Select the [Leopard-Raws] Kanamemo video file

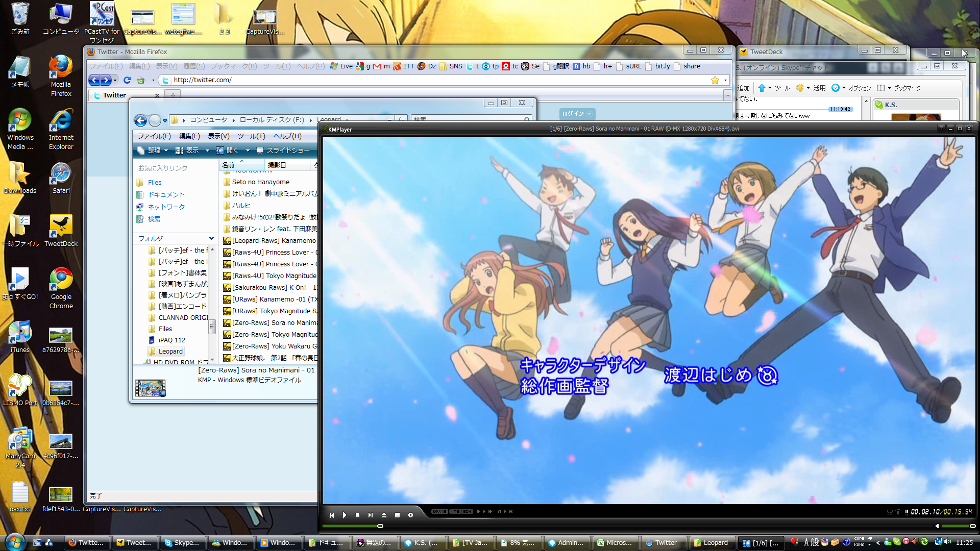click(270, 240)
